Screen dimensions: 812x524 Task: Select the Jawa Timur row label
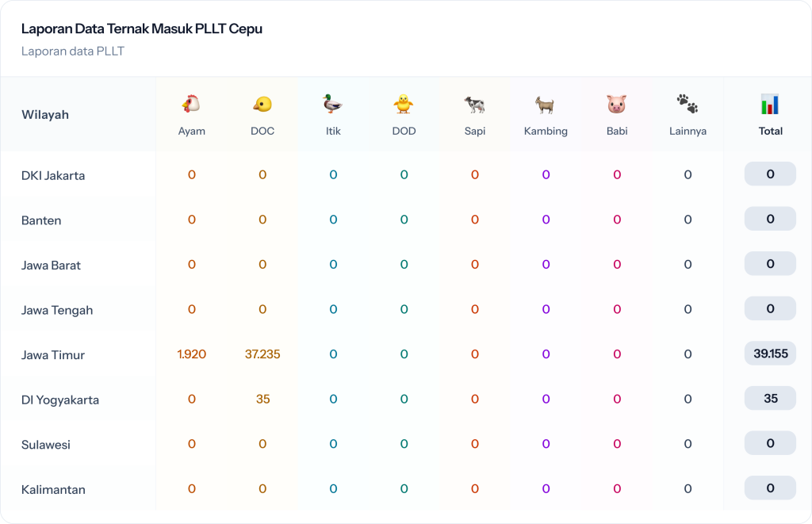click(53, 355)
